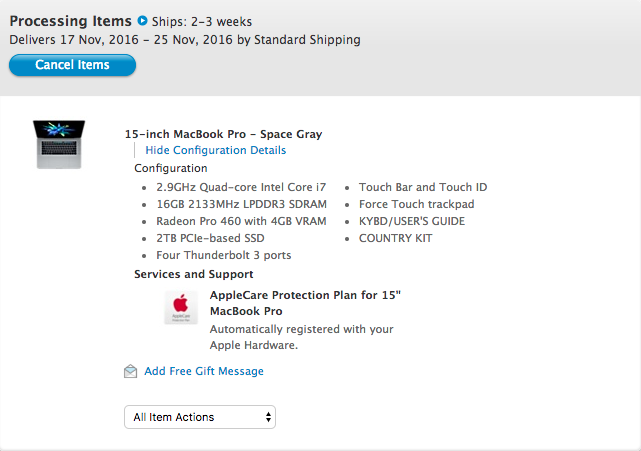Click the Standard Shipping delivery date line

185,40
